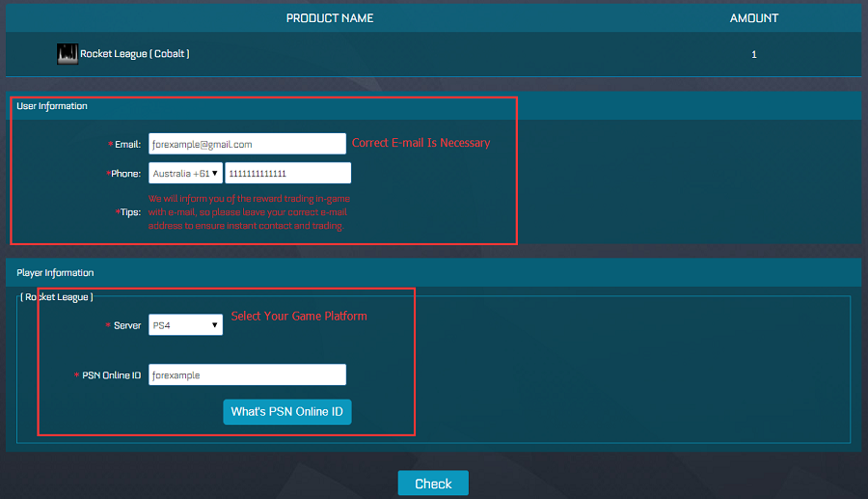Click the AMOUNT column header

[x=754, y=18]
